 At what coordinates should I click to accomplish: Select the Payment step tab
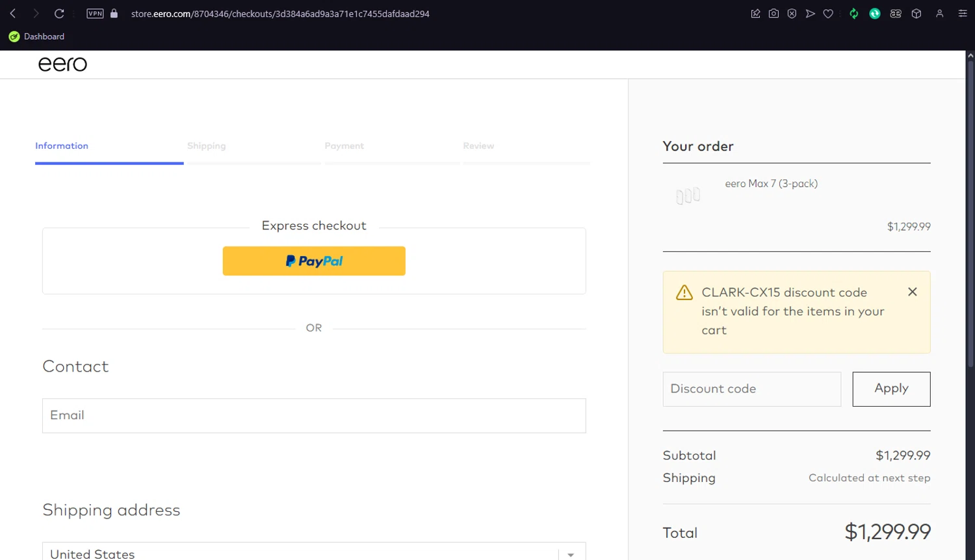[344, 146]
